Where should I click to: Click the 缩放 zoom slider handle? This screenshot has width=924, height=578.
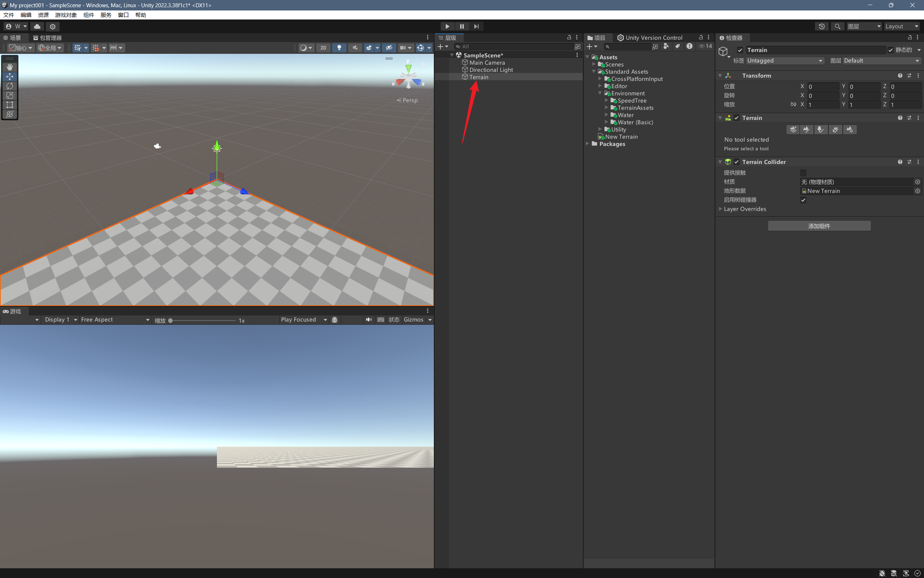pos(170,321)
